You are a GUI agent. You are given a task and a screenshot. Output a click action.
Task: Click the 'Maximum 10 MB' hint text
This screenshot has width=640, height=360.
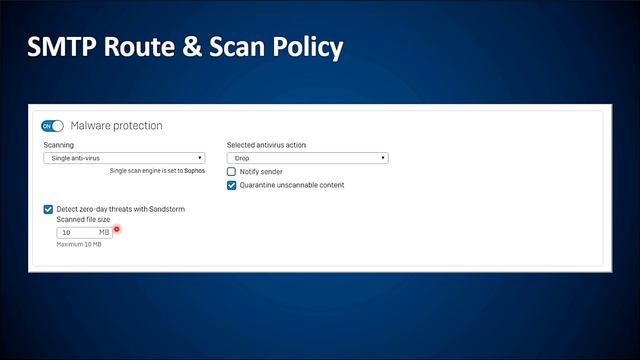pos(79,244)
